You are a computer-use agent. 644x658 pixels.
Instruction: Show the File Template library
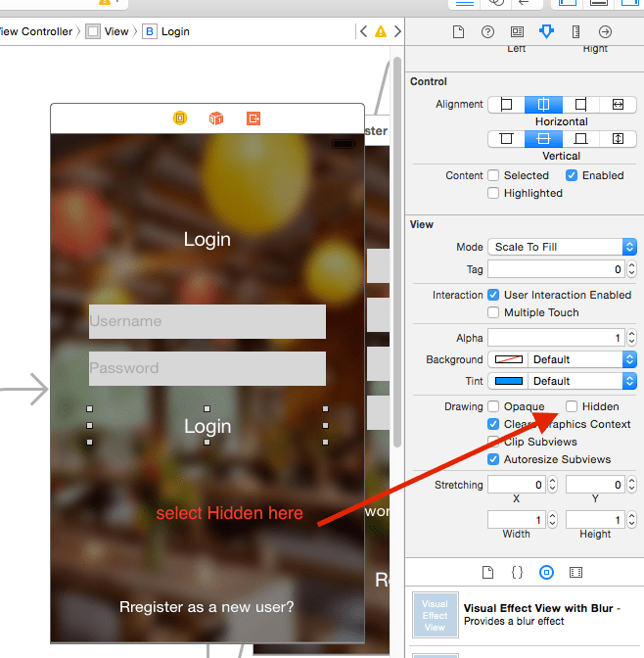pos(487,573)
